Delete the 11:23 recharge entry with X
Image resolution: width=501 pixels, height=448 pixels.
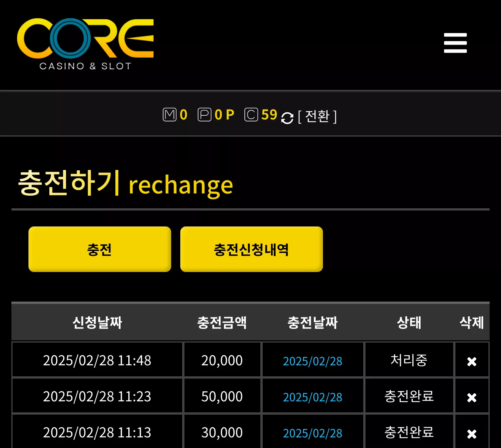[472, 398]
